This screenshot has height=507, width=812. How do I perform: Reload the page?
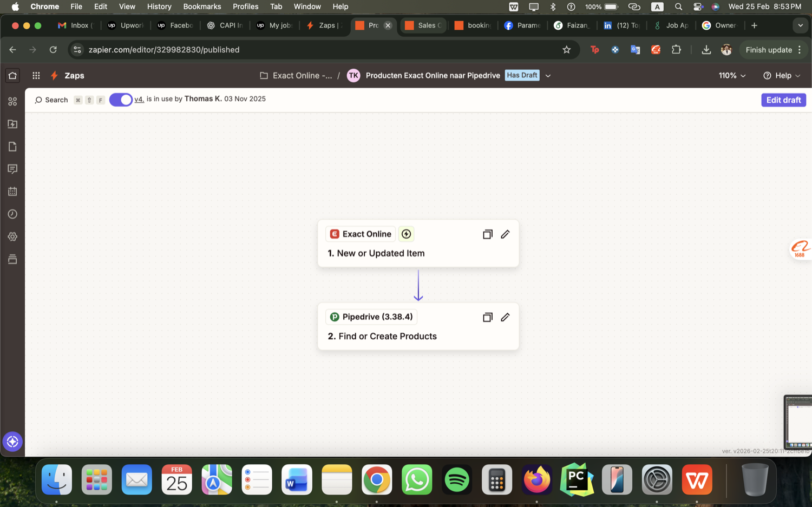(x=53, y=50)
